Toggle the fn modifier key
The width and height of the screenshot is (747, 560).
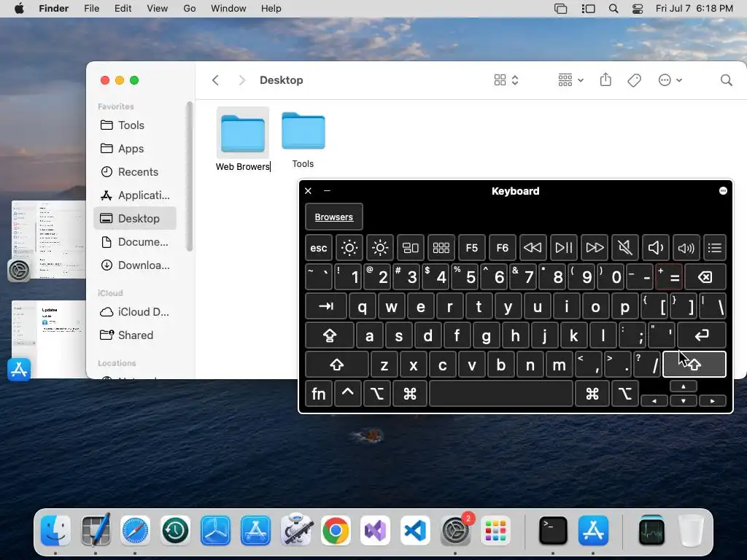[319, 394]
